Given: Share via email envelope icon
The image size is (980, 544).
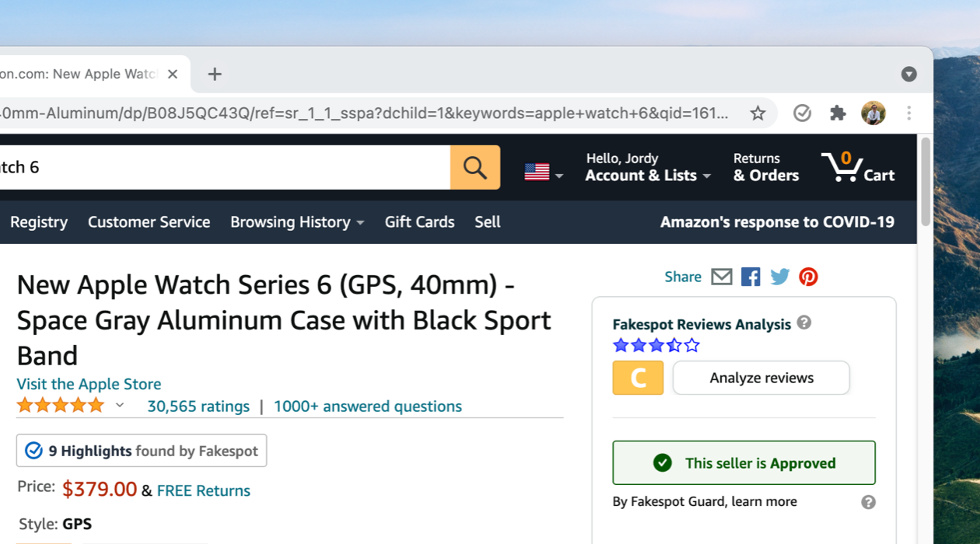Looking at the screenshot, I should click(722, 277).
